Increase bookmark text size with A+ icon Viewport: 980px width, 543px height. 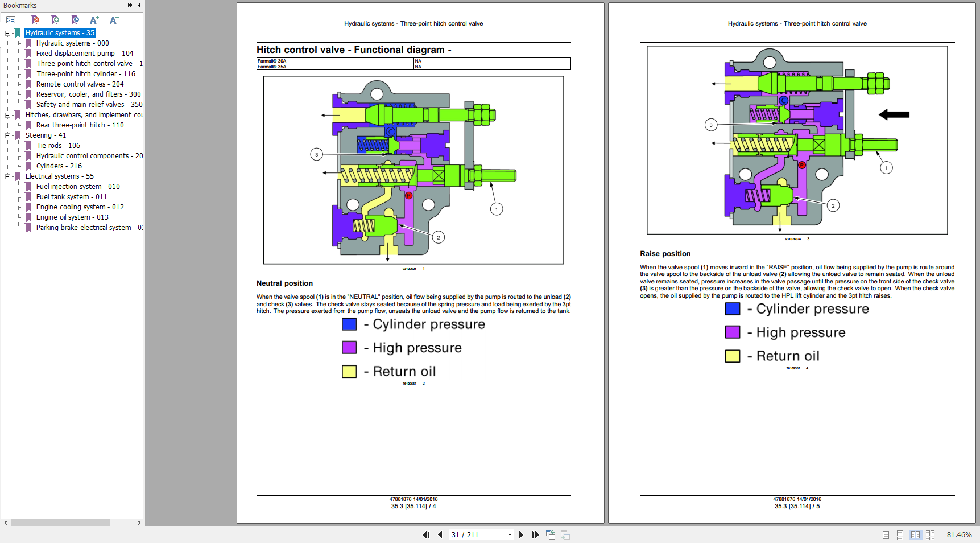click(x=94, y=20)
